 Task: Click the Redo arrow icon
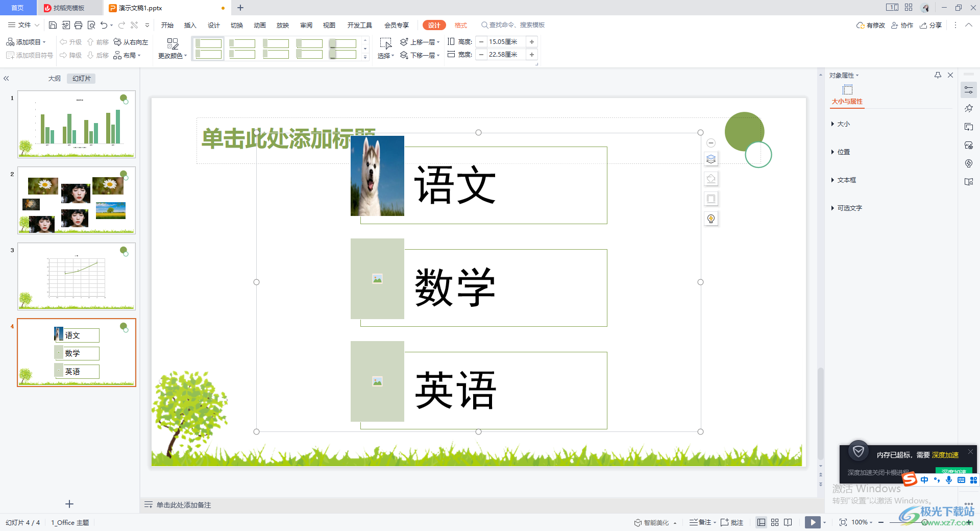point(121,25)
